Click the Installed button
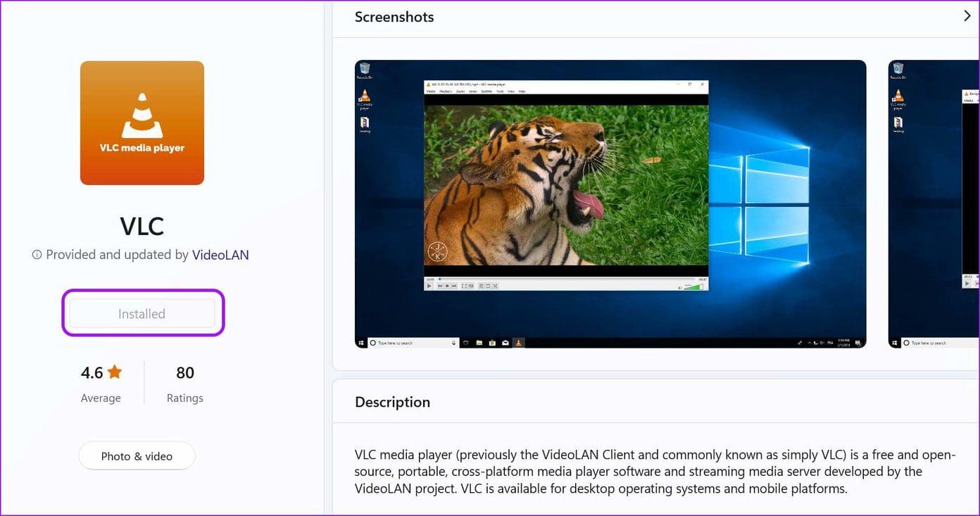 [142, 314]
